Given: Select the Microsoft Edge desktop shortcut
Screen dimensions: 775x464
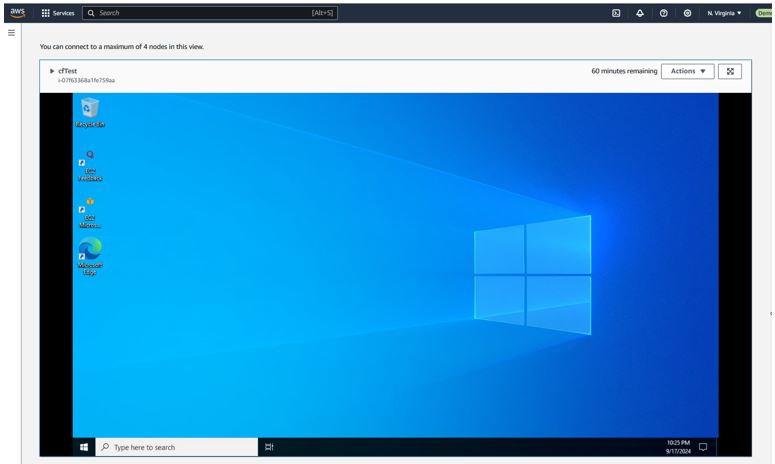Looking at the screenshot, I should (90, 256).
